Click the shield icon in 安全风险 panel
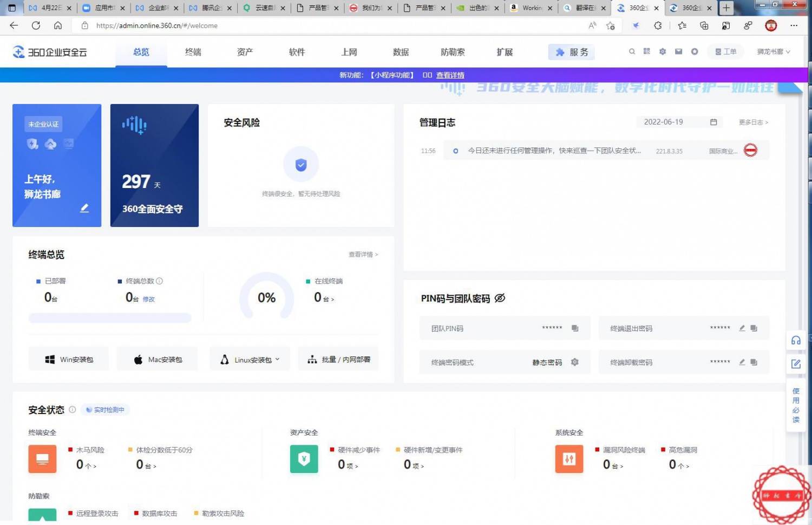The height and width of the screenshot is (525, 812). click(x=301, y=164)
